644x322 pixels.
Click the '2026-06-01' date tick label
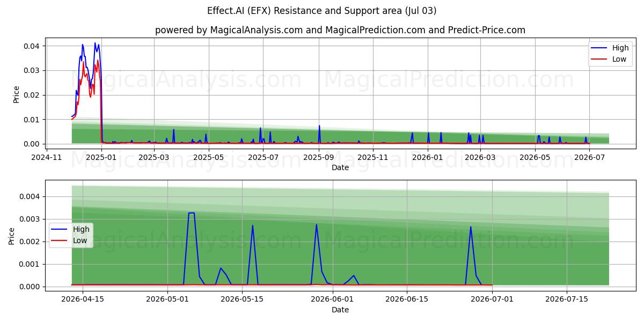coord(333,299)
